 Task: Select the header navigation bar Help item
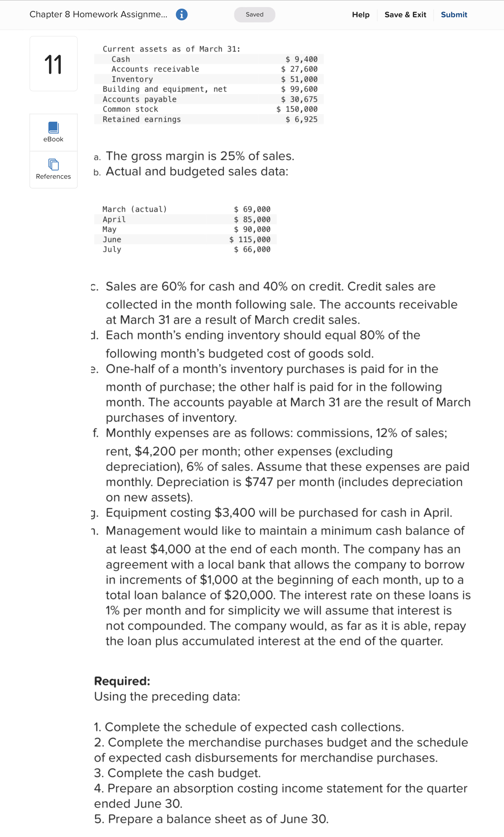361,15
